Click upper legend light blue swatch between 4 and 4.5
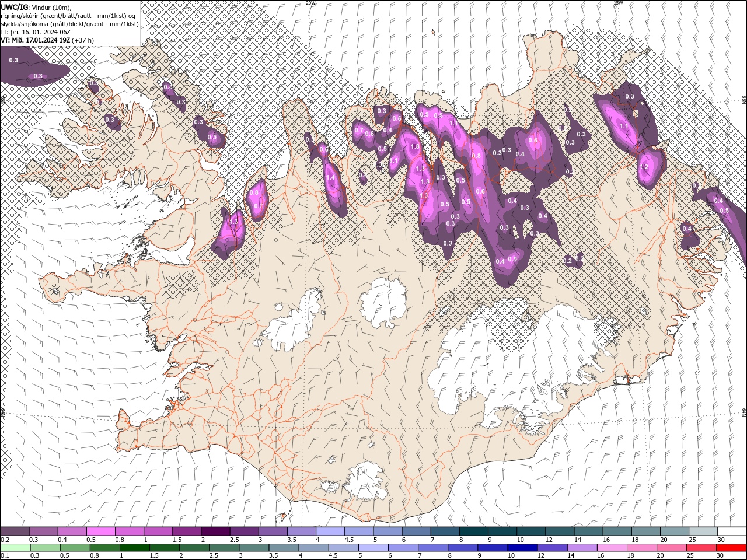 pyautogui.click(x=330, y=531)
